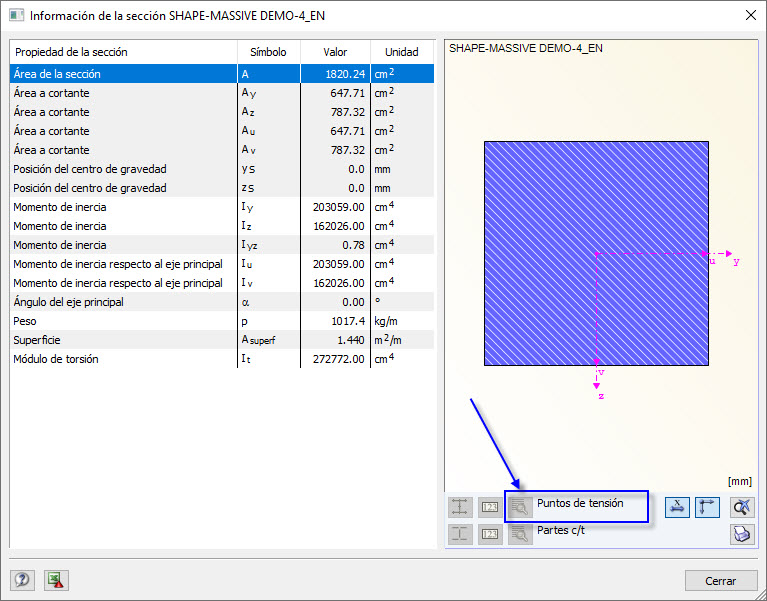This screenshot has width=767, height=601.
Task: Select the 'Área de la sección' row
Action: point(222,74)
